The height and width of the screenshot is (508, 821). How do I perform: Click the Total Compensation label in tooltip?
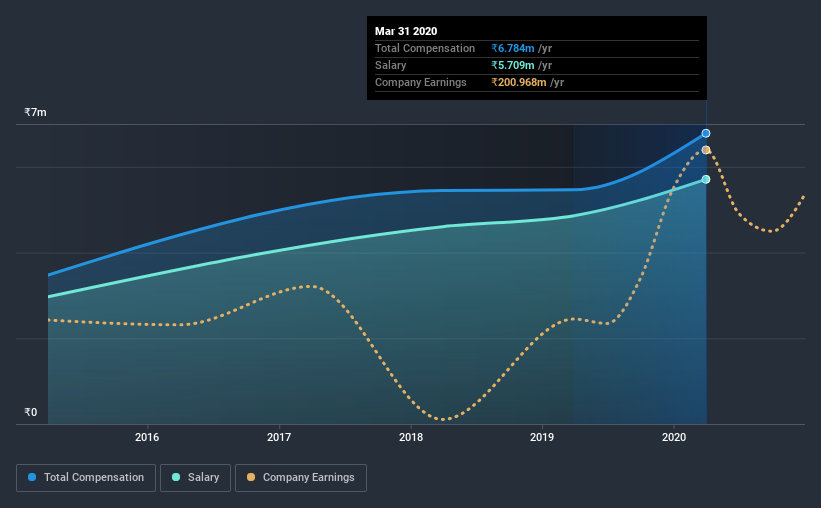click(425, 48)
